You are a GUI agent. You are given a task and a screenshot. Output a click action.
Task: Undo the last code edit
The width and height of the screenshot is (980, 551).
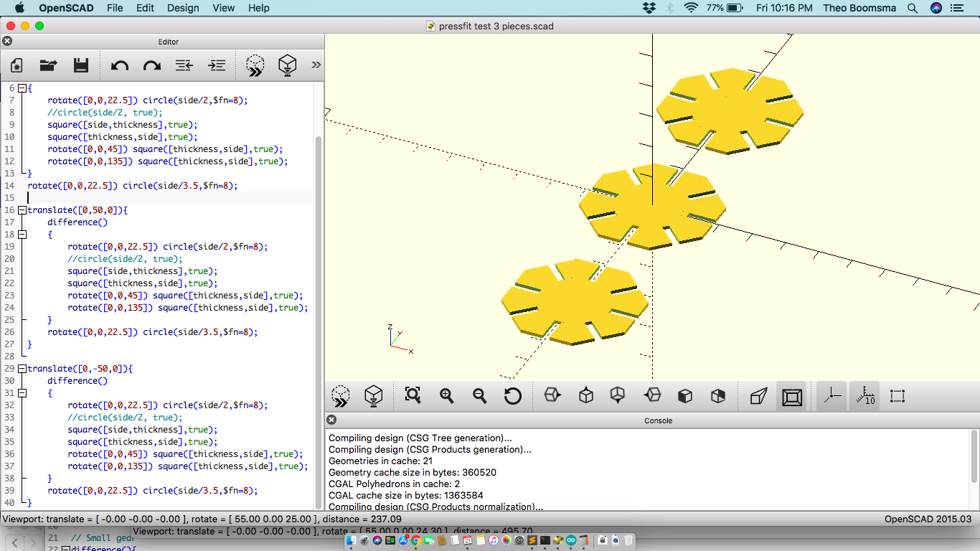tap(118, 65)
